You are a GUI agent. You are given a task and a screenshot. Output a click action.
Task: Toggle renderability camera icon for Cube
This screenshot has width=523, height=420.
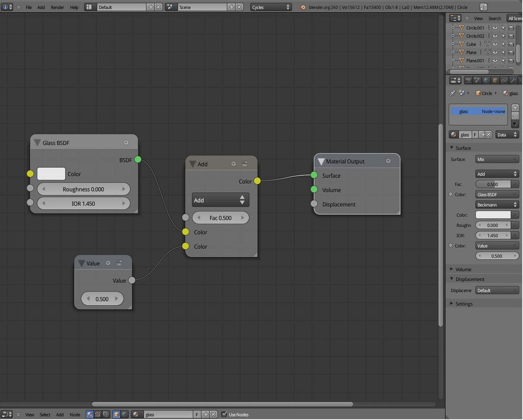pos(511,44)
